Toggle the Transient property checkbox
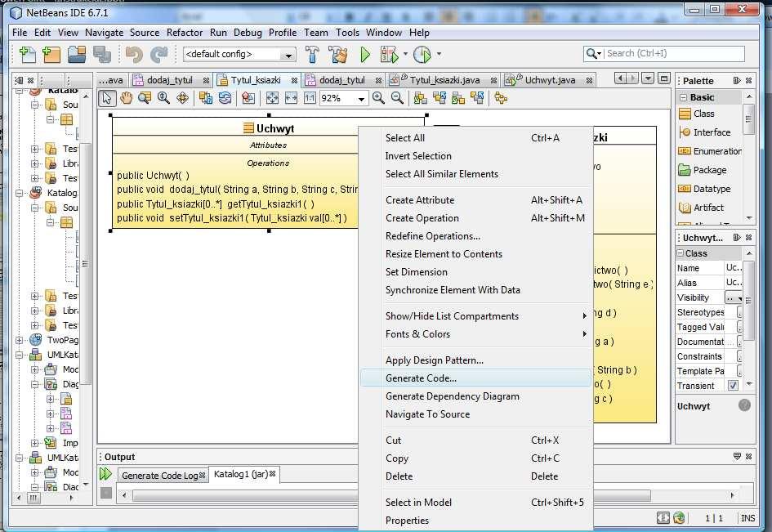 733,385
